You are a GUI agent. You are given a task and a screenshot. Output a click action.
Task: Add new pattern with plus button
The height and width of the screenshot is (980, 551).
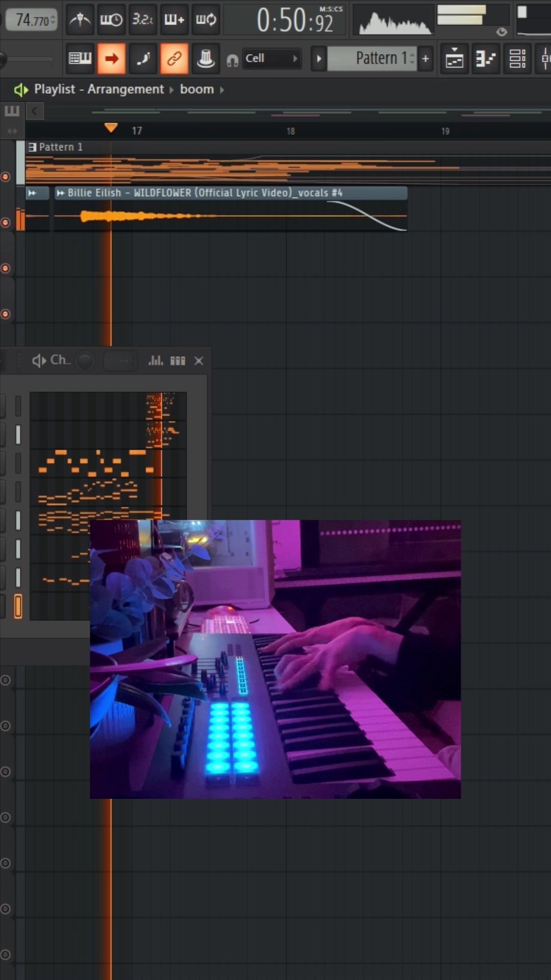click(425, 58)
